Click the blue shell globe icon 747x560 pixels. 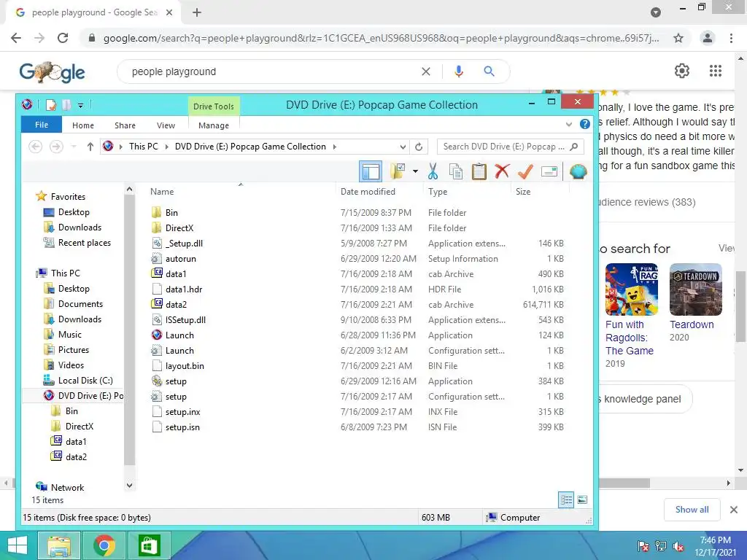click(x=578, y=171)
